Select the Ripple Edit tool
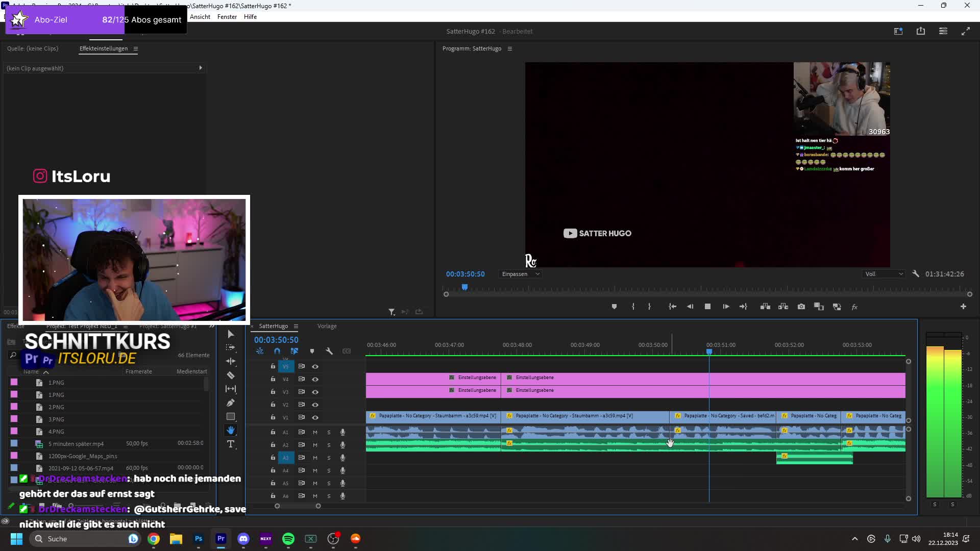Image resolution: width=980 pixels, height=551 pixels. click(x=231, y=361)
